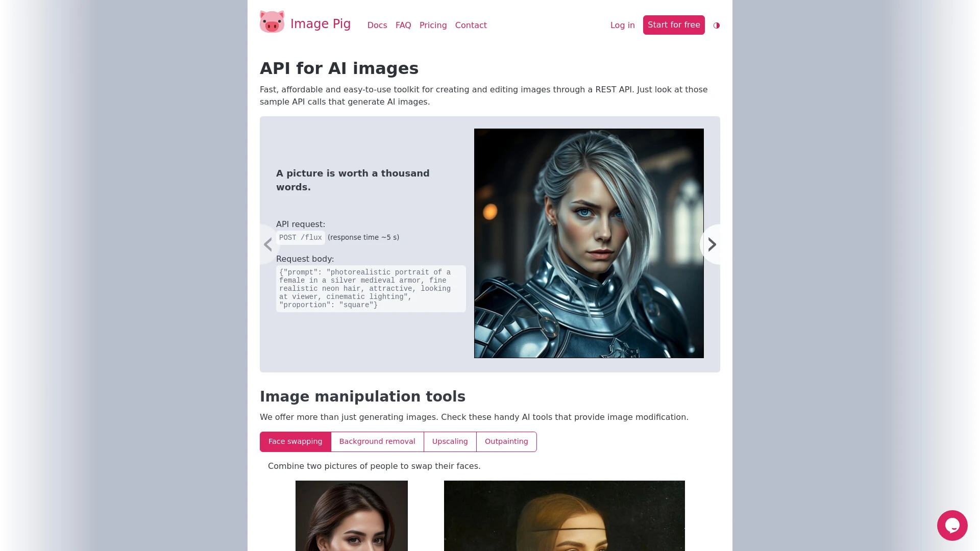Click the right carousel navigation arrow

(x=712, y=244)
